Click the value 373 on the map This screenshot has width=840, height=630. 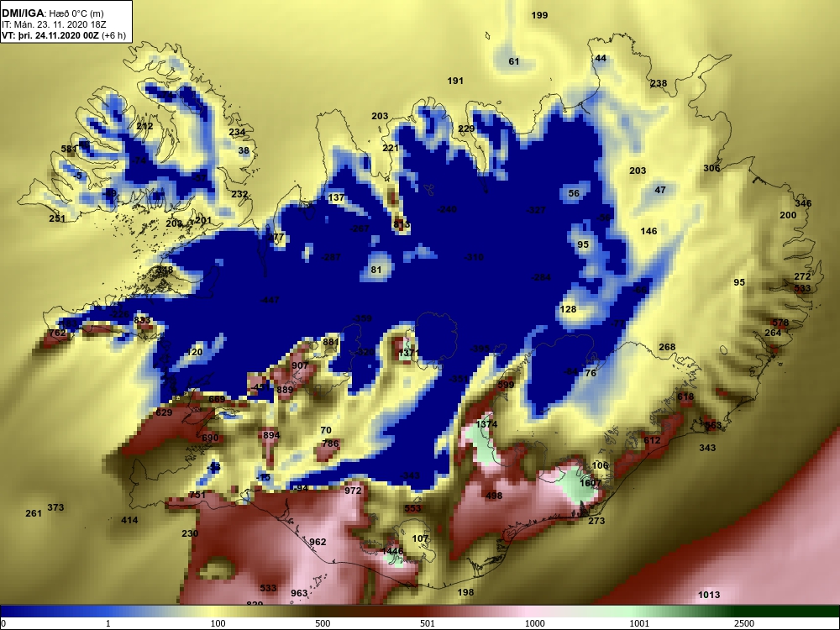(x=55, y=507)
